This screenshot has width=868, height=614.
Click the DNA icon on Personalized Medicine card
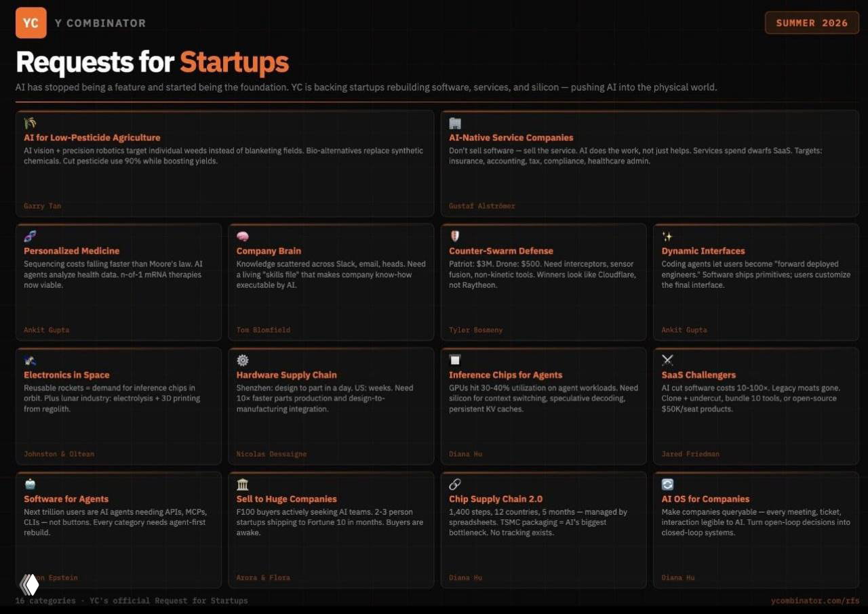[x=30, y=237]
